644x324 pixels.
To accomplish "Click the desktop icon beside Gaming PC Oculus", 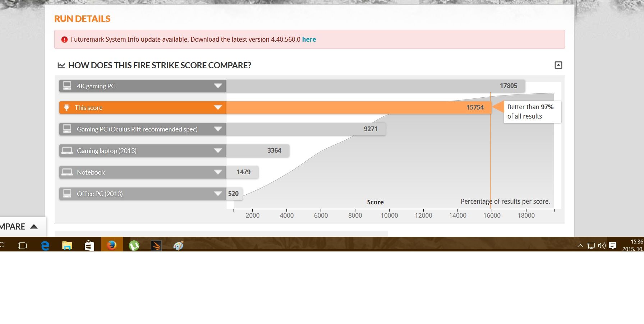I will 67,129.
